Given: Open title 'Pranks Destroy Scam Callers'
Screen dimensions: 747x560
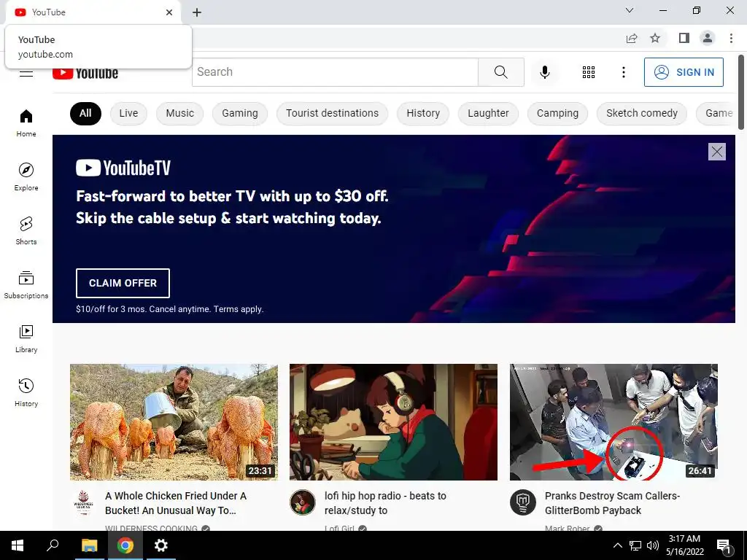Looking at the screenshot, I should pyautogui.click(x=612, y=503).
